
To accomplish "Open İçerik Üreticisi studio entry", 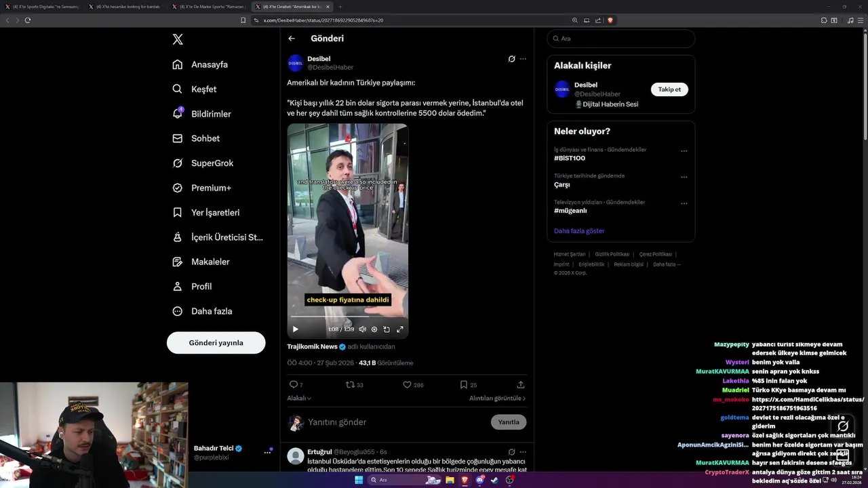I will coord(217,237).
